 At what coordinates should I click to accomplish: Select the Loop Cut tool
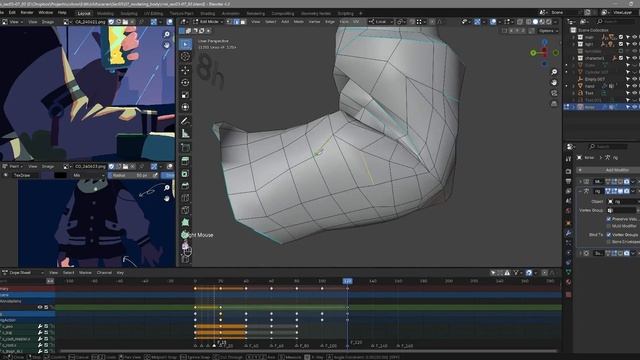[x=185, y=198]
